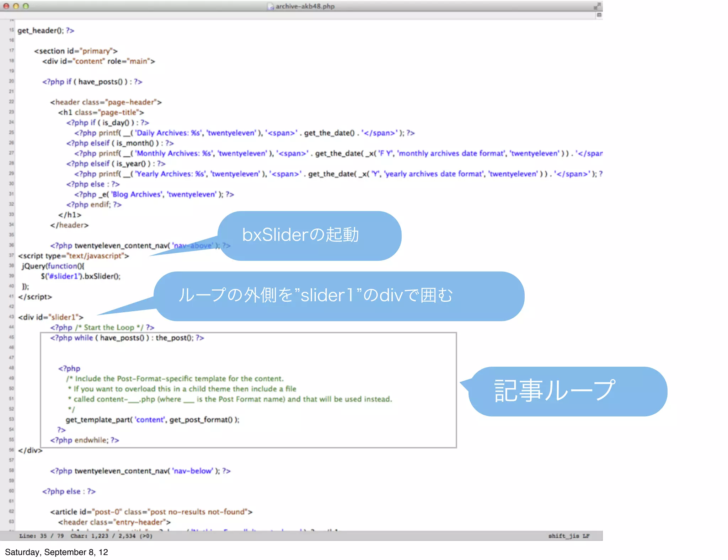Click line number 43 in the gutter
This screenshot has height=560, width=728.
tap(11, 317)
